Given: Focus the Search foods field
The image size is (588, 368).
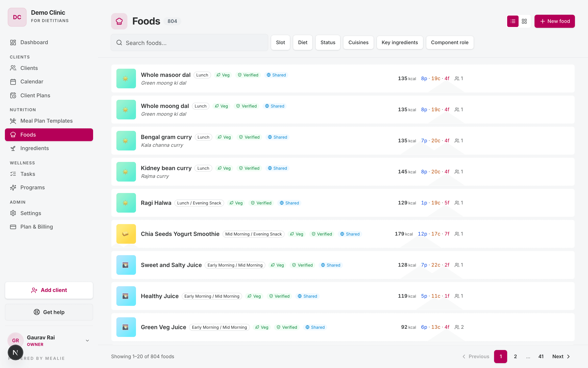Looking at the screenshot, I should pyautogui.click(x=189, y=43).
